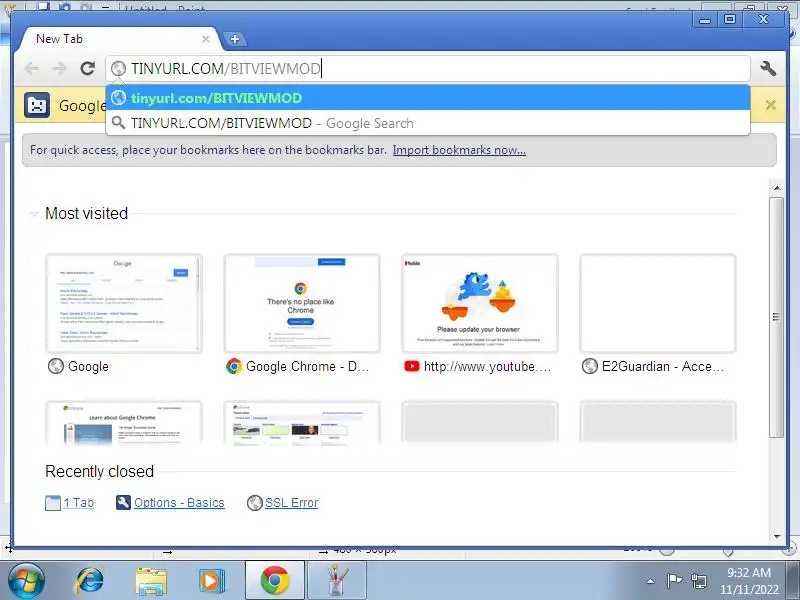Open the YouTube update browser thumbnail

click(480, 304)
